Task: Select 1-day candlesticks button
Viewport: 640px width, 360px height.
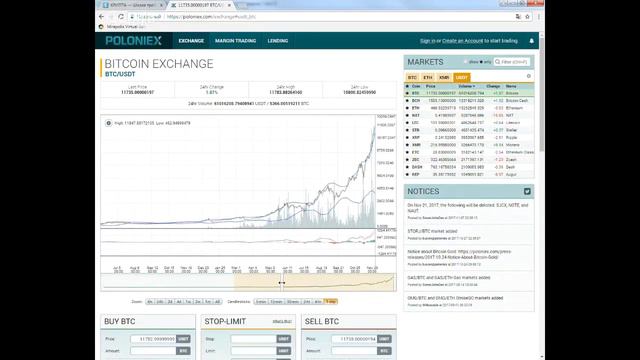Action: coord(330,302)
